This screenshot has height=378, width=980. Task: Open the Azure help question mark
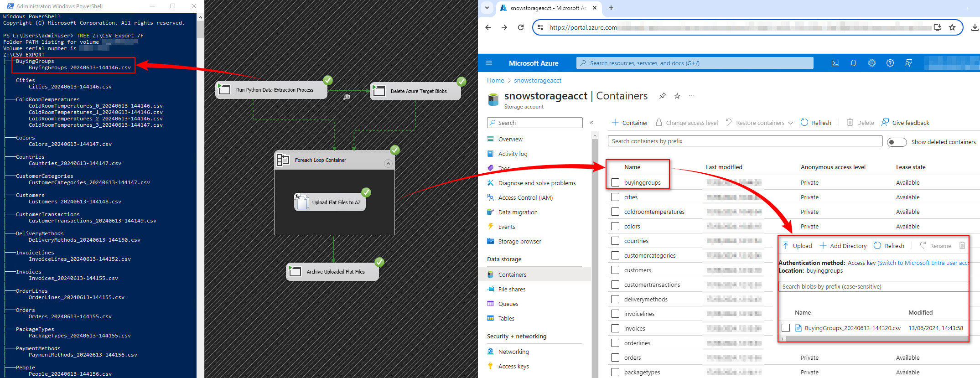tap(890, 63)
